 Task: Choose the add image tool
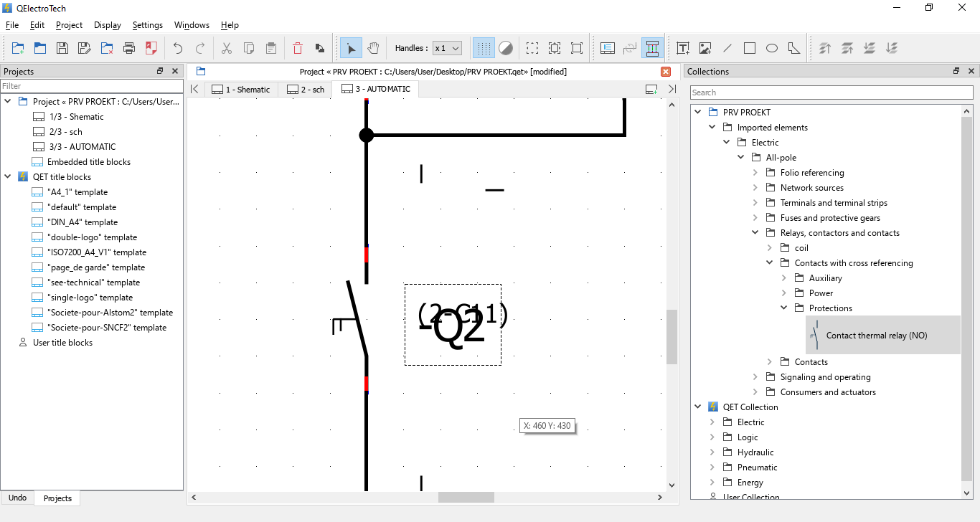pos(705,48)
